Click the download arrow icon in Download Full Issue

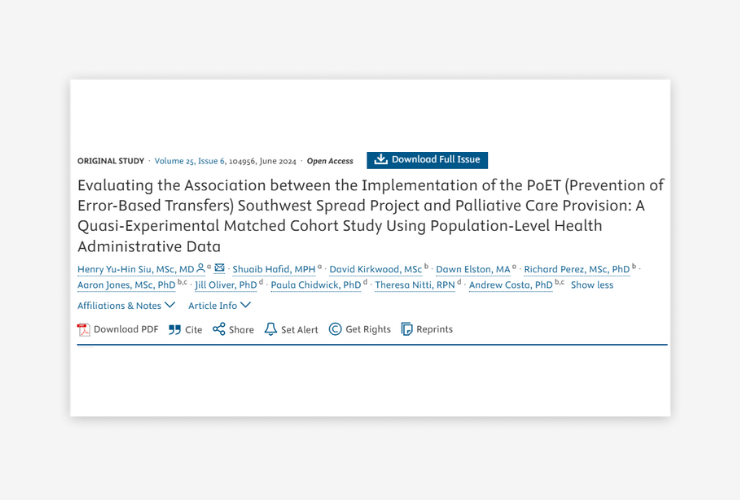pos(381,160)
